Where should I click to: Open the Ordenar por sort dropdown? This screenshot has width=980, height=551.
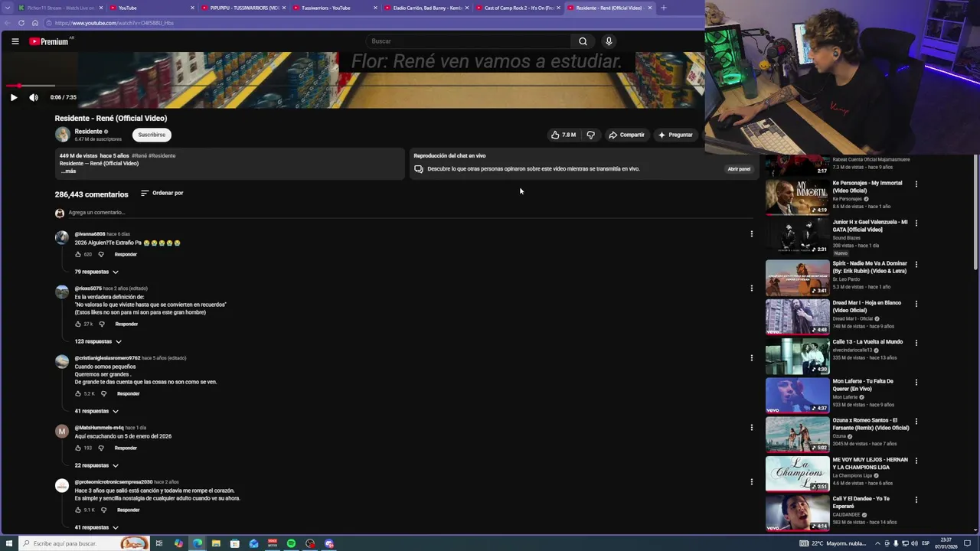162,193
